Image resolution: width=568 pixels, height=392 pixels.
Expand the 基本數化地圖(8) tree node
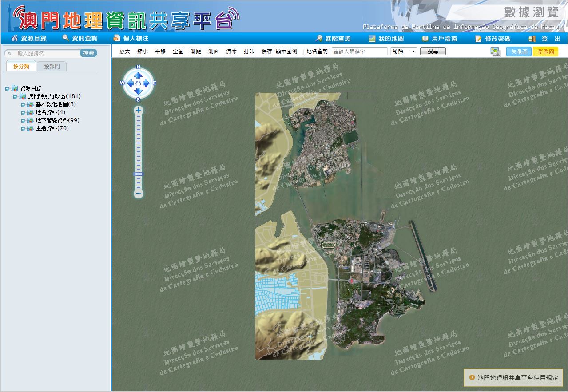coord(23,104)
